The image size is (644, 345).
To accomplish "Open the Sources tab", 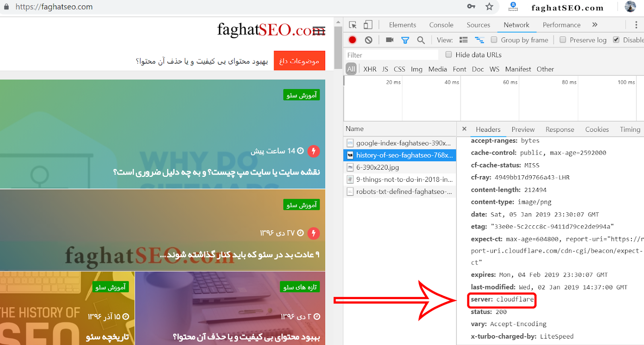I will [478, 25].
